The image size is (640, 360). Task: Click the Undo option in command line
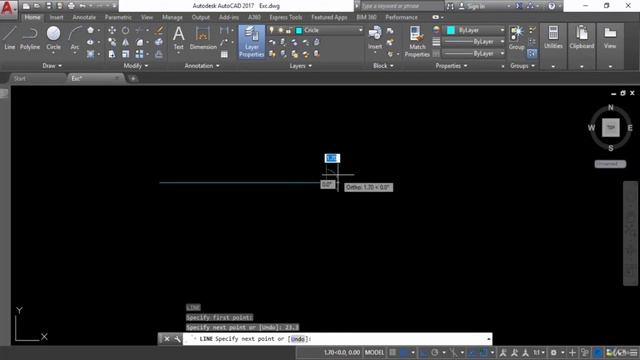click(298, 339)
